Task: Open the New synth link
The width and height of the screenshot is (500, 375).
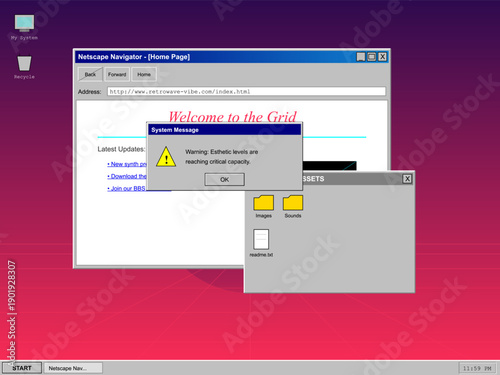Action: [x=127, y=164]
